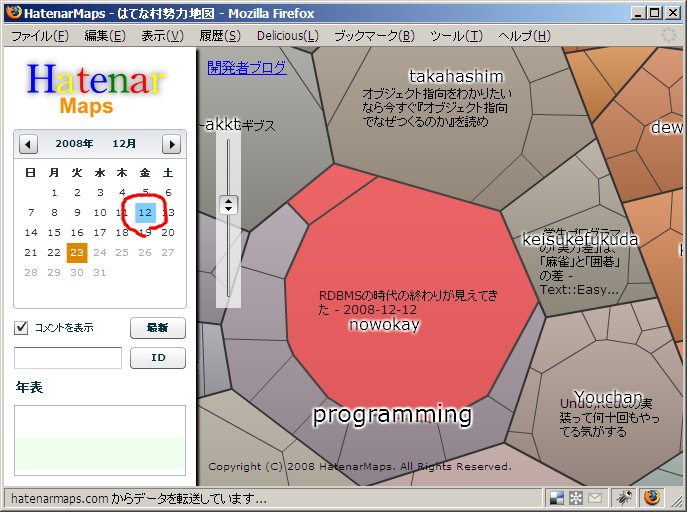Viewport: 687px width, 512px height.
Task: Click the Undo,Redo entry text under Youchan
Action: pyautogui.click(x=609, y=417)
